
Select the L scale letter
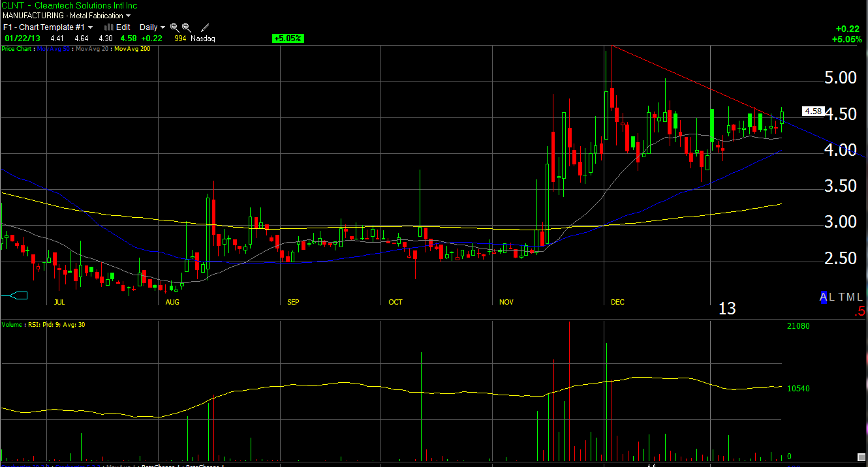tap(833, 297)
